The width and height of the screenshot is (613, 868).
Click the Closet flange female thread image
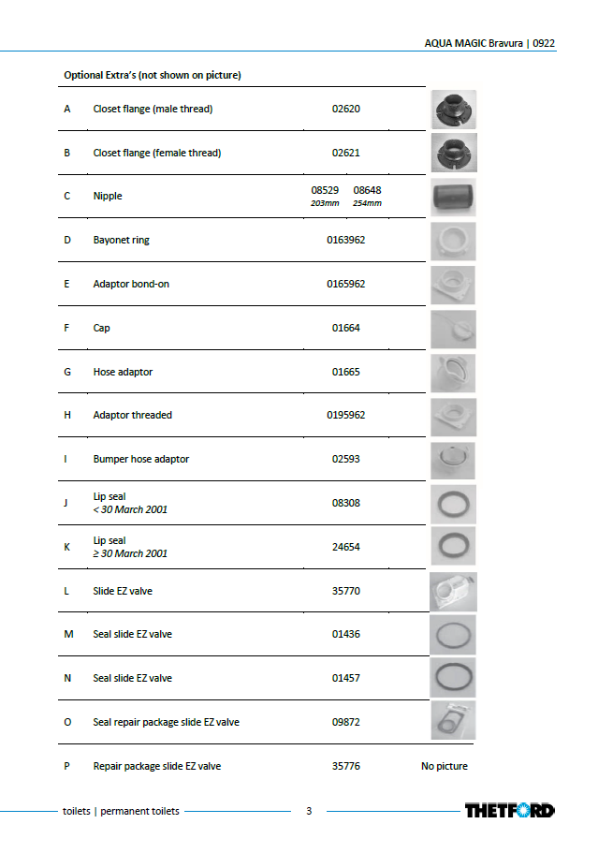coord(454,153)
